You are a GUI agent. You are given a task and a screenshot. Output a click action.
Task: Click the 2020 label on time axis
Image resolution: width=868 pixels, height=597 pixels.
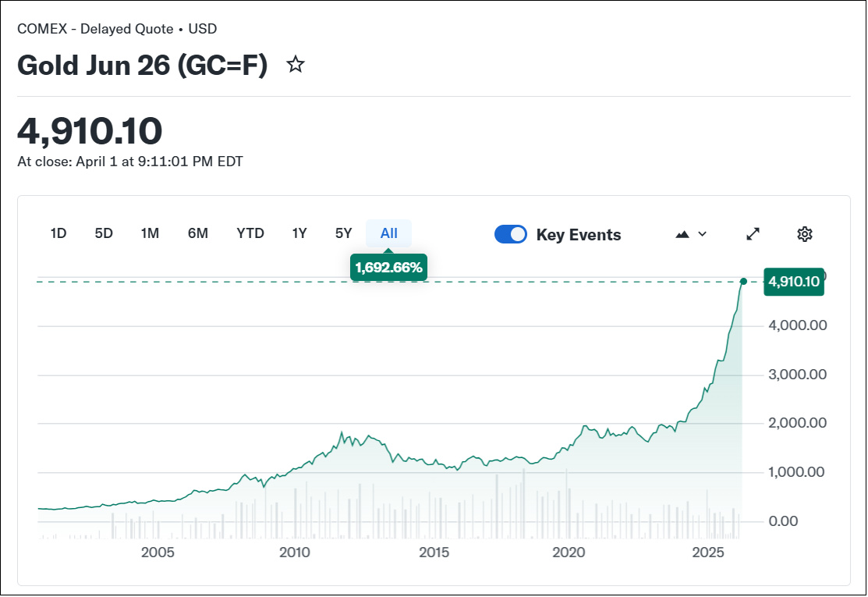coord(569,553)
